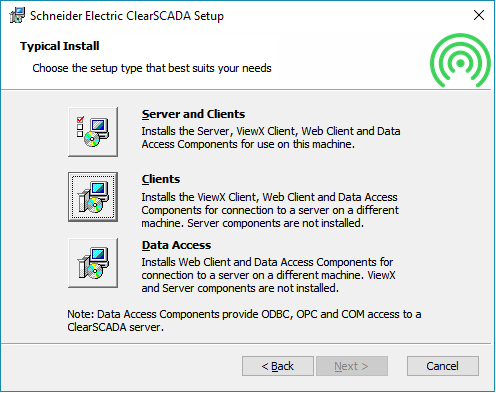Click the "Typical Install" header title
This screenshot has height=393, width=496.
tap(60, 46)
